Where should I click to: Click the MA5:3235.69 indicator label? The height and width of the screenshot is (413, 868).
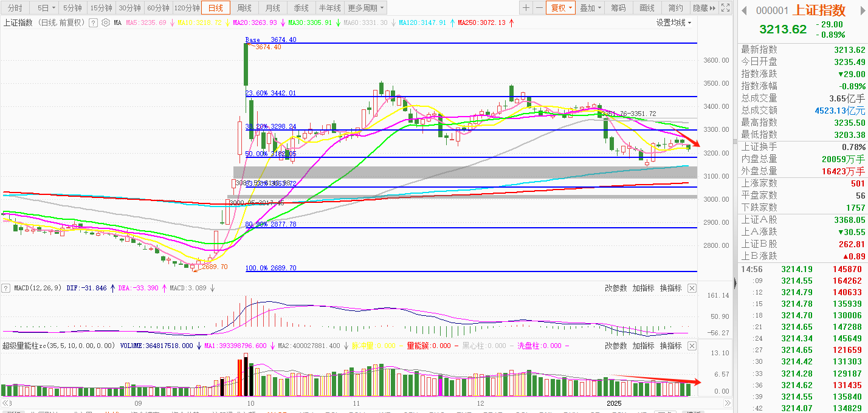click(146, 22)
